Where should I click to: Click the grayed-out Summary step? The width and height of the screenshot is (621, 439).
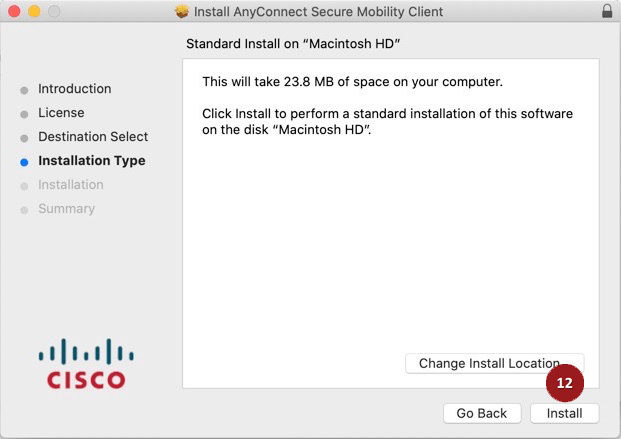66,209
